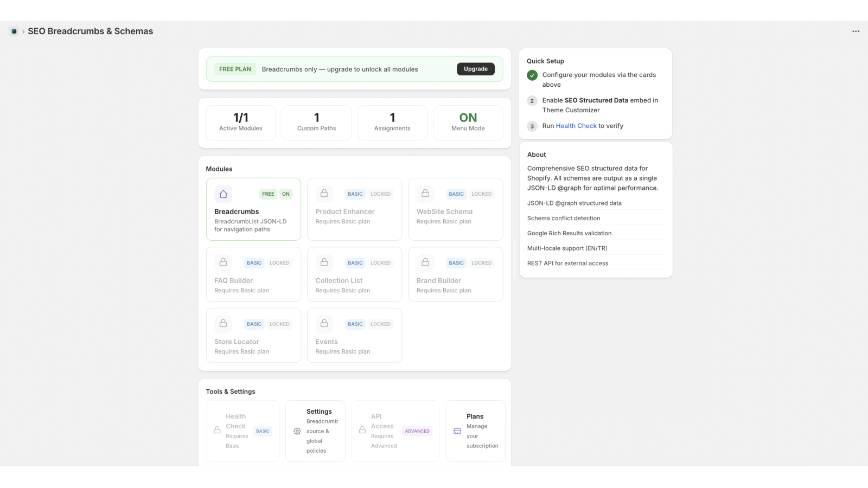Viewport: 868px width, 488px height.
Task: Click the Custom Paths stat card
Action: (x=316, y=123)
